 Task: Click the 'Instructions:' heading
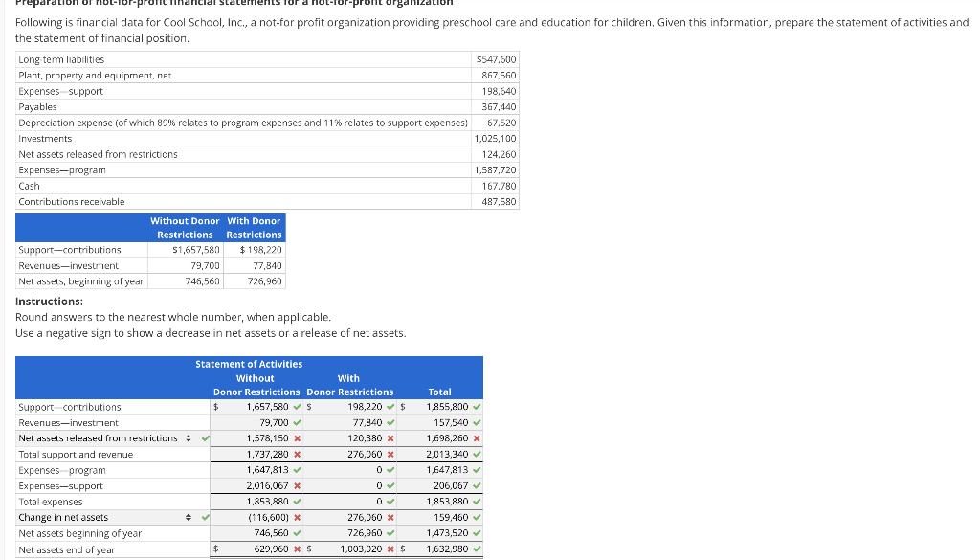click(49, 302)
